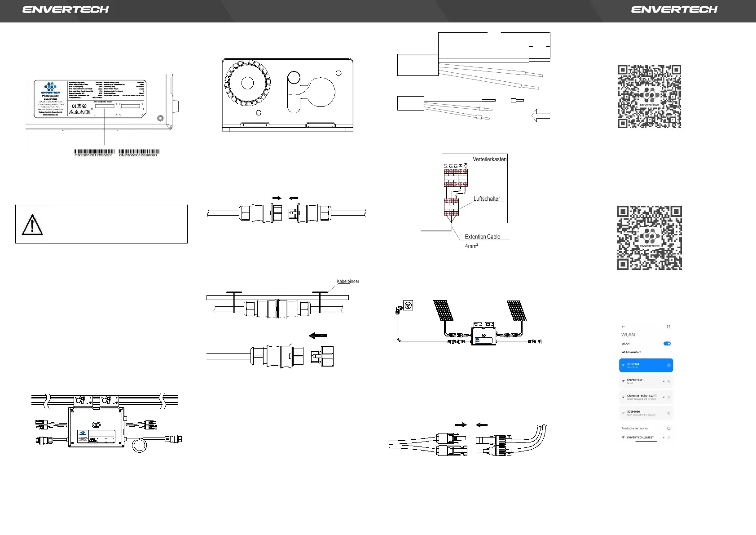
Task: Open the WLAN assistant chevron
Action: 670,352
